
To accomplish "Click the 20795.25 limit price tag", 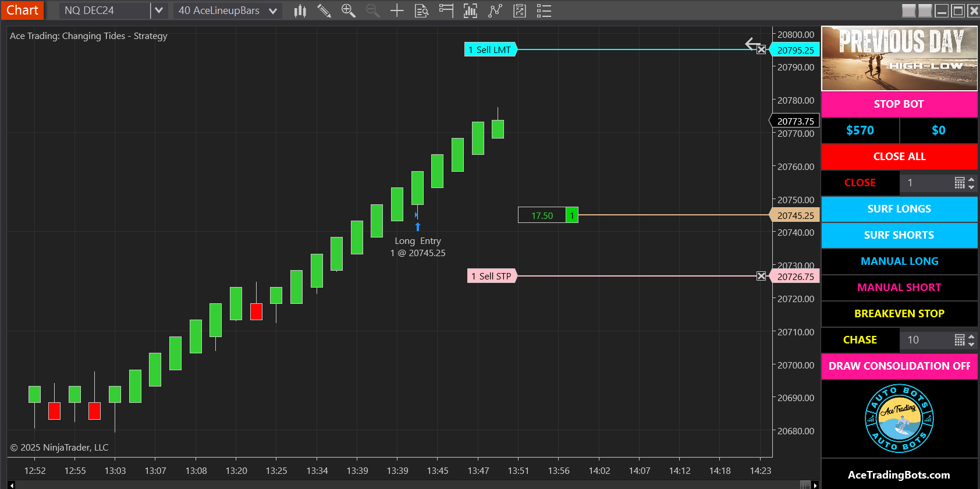I will pyautogui.click(x=795, y=50).
